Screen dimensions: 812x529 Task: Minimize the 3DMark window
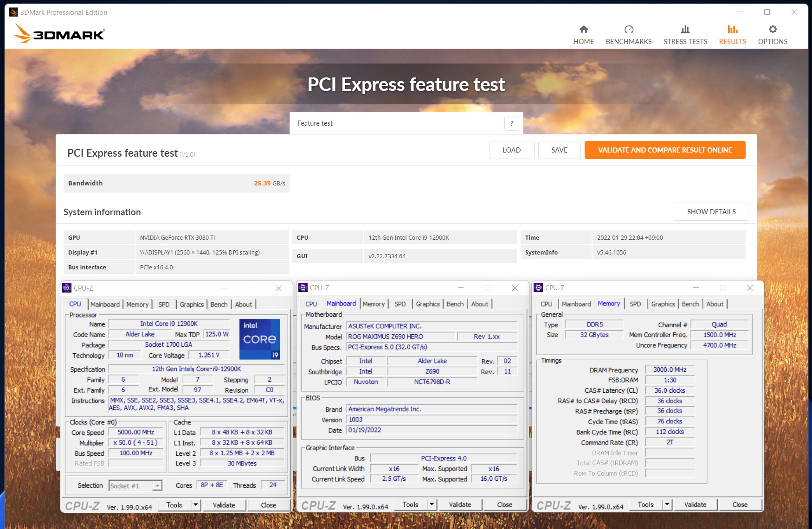coord(740,12)
